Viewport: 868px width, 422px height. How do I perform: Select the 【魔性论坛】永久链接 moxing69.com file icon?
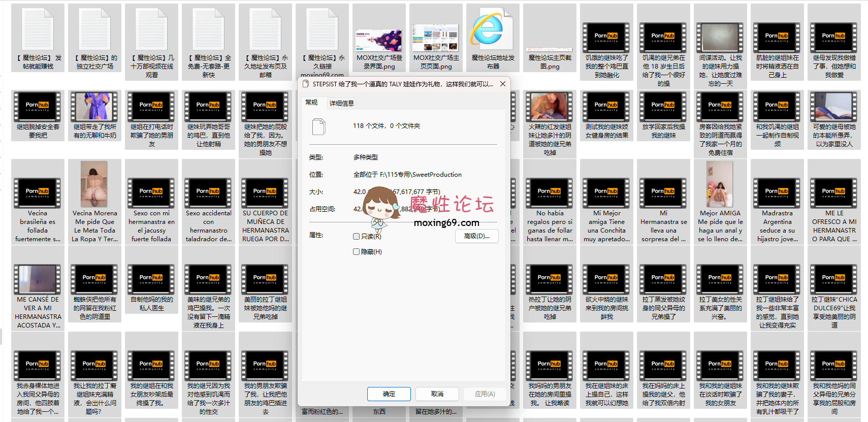[x=322, y=30]
